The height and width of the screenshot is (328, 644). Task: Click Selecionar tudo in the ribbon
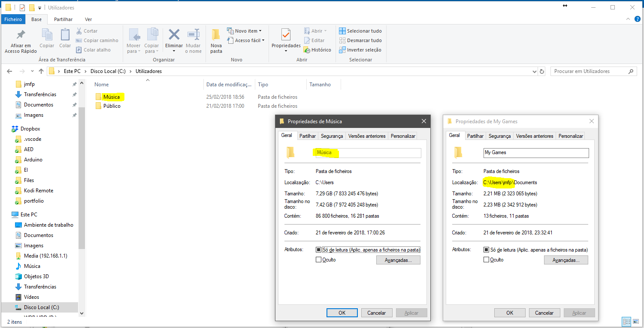tap(360, 31)
